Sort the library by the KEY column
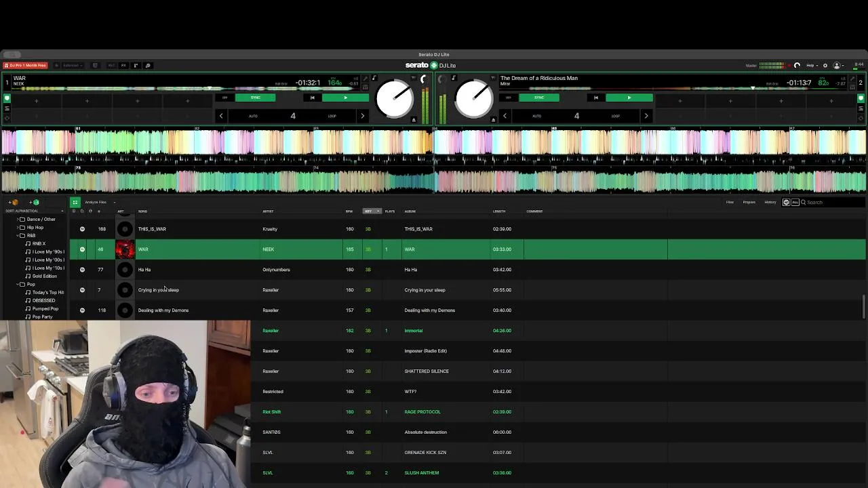The width and height of the screenshot is (868, 488). [372, 211]
